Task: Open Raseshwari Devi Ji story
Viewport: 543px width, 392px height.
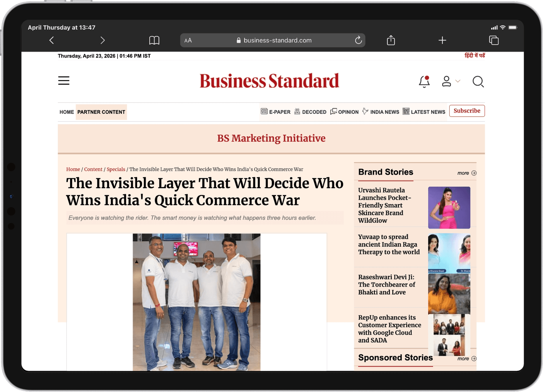Action: [387, 285]
